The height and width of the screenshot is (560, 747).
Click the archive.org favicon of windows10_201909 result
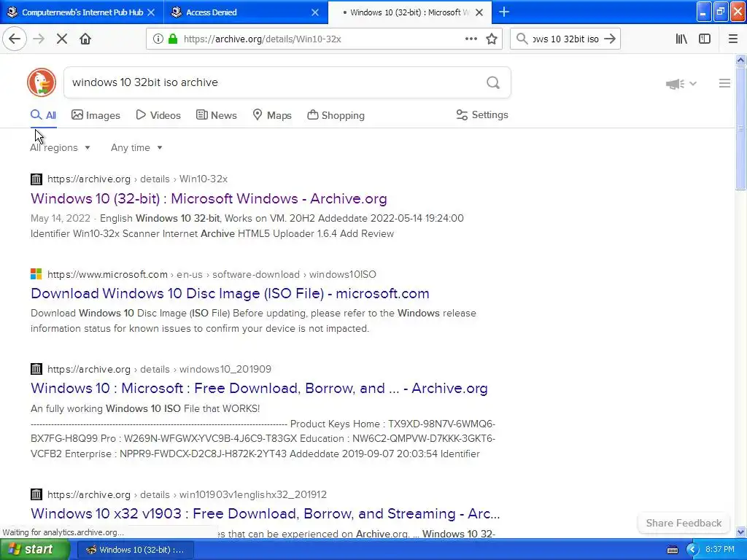pos(36,369)
